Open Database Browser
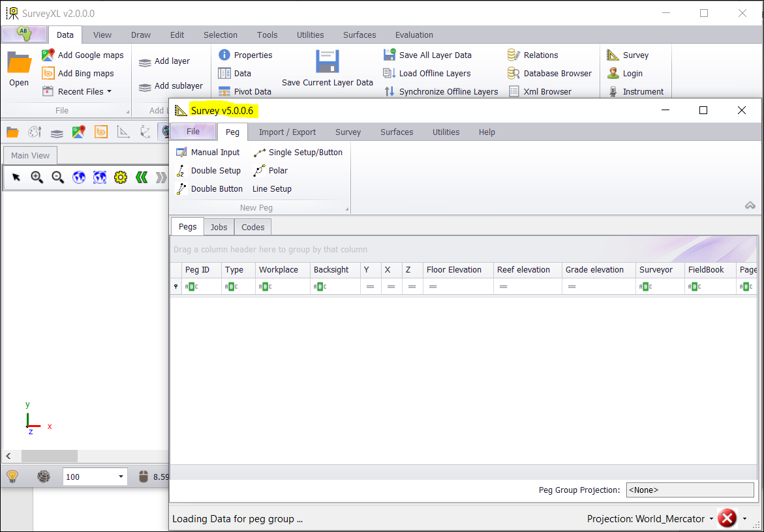Image resolution: width=764 pixels, height=532 pixels. click(x=549, y=74)
